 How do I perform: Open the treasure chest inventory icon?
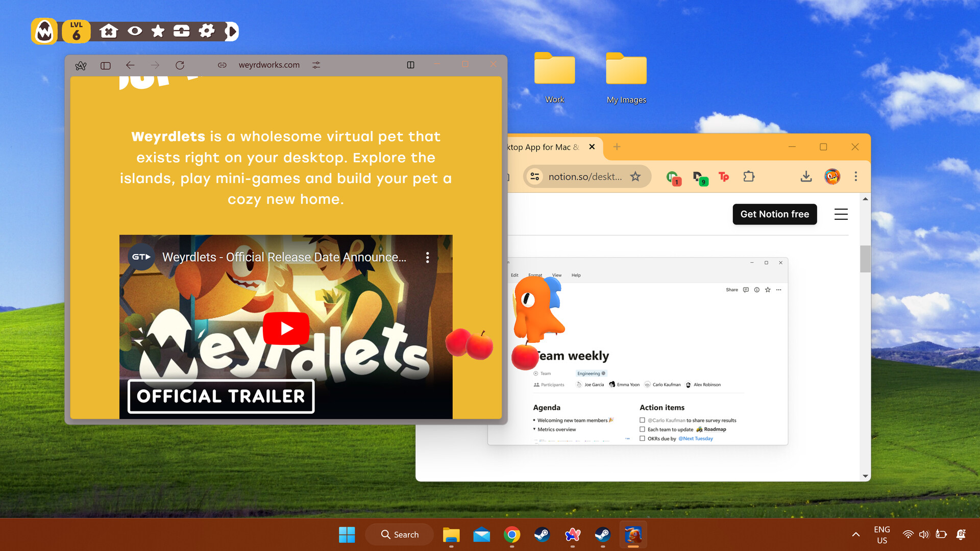(182, 31)
